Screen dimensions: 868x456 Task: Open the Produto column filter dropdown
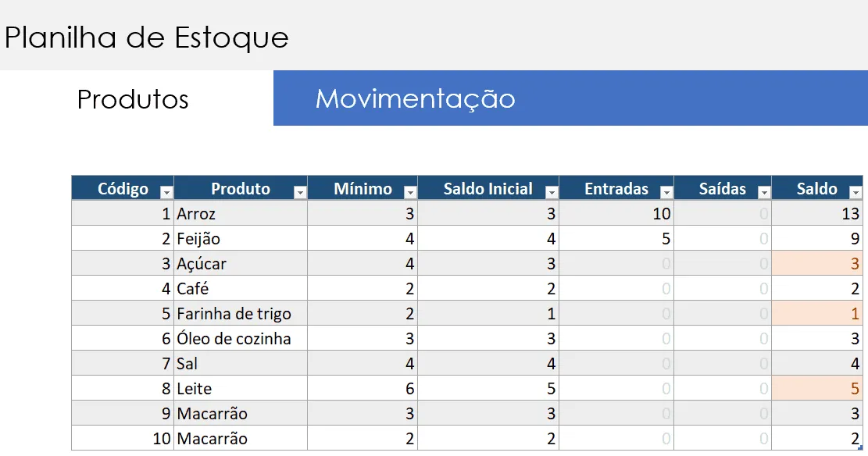[300, 192]
